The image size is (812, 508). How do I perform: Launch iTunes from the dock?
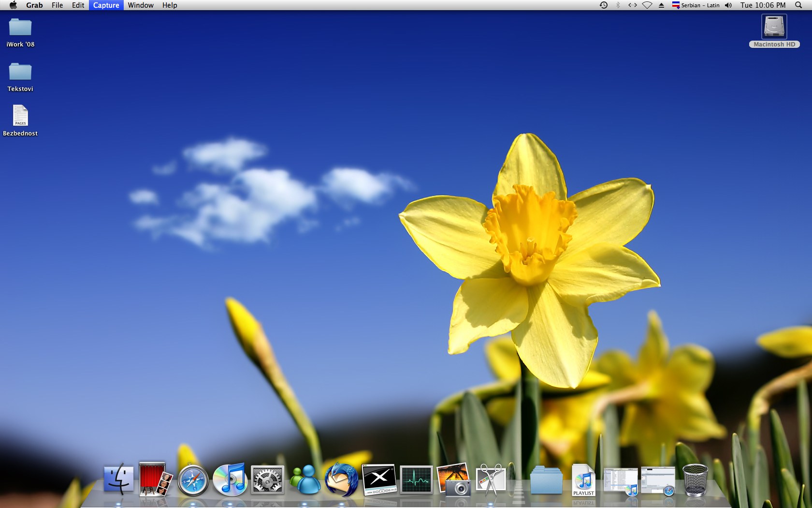[x=230, y=480]
